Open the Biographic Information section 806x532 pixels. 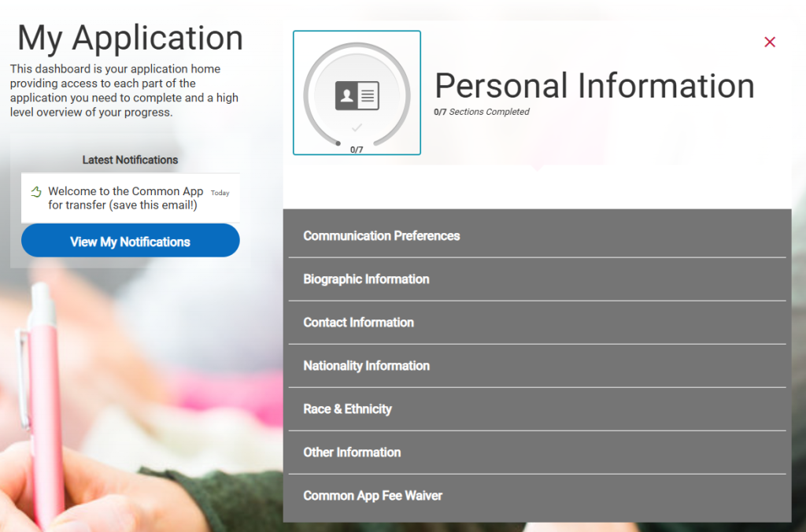(x=366, y=279)
